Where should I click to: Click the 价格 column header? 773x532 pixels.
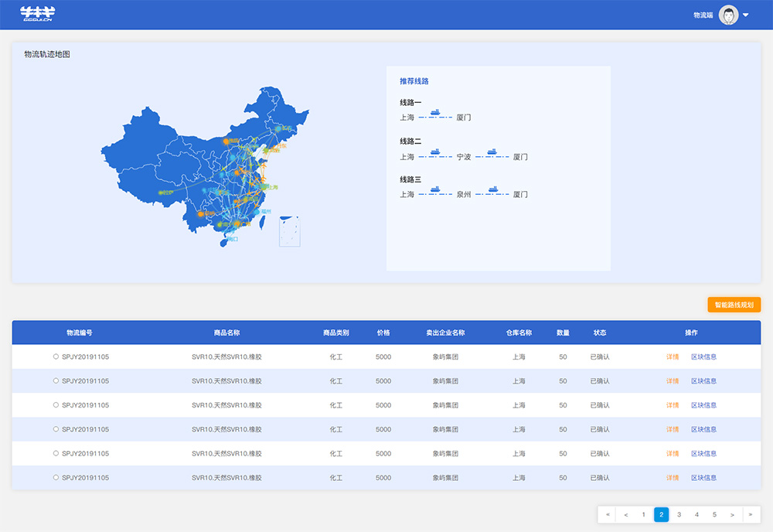coord(383,332)
